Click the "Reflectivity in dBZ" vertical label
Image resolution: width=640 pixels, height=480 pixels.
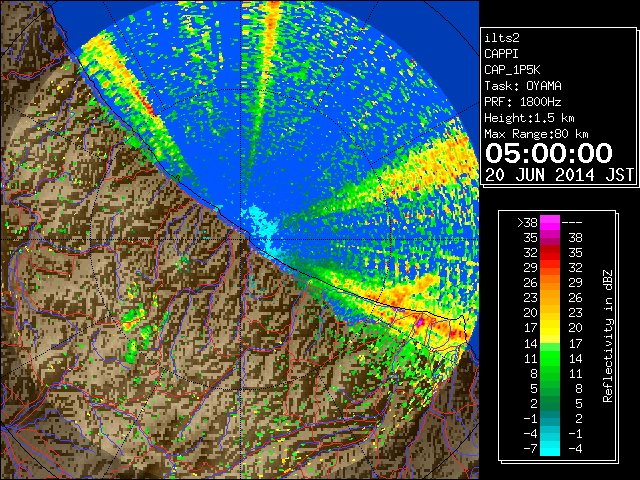click(x=607, y=336)
